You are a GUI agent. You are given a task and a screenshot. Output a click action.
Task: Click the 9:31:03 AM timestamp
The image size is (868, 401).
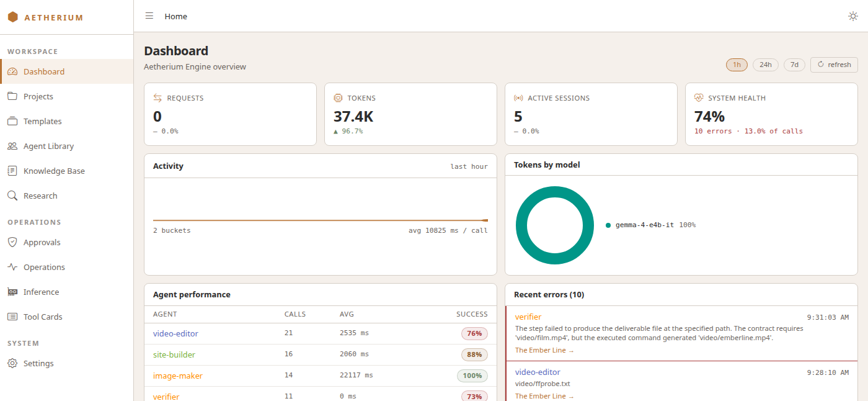point(828,317)
